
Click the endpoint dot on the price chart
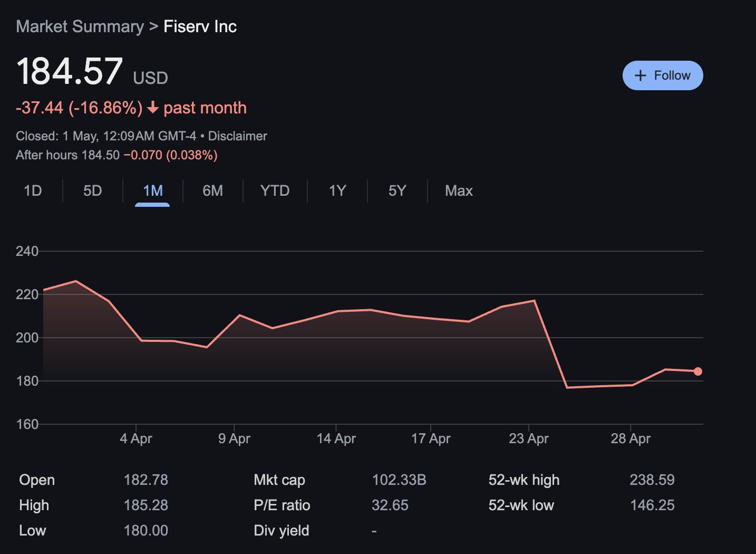(698, 371)
